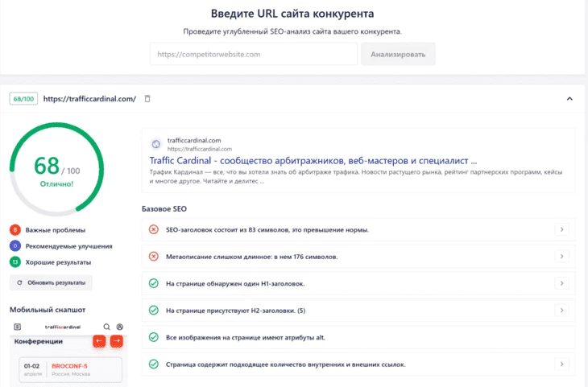
Task: Click the search icon in mobile snapshot
Action: pos(106,327)
